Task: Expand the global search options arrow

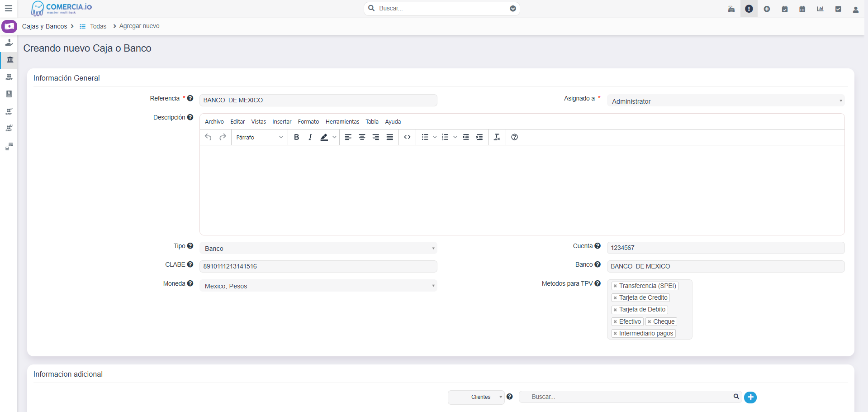Action: 513,9
